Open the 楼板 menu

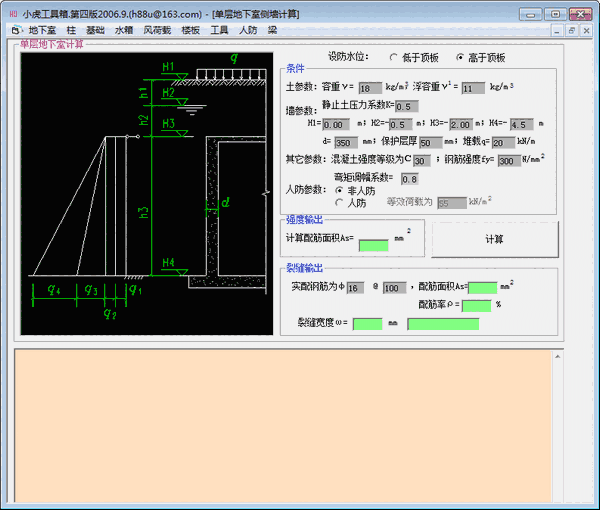(x=190, y=31)
